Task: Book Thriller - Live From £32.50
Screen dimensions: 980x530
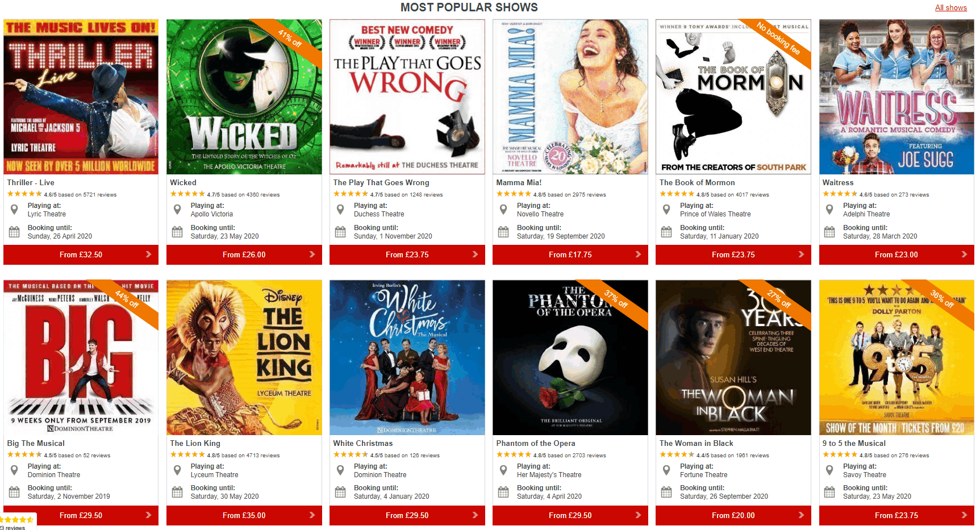Action: click(x=81, y=254)
